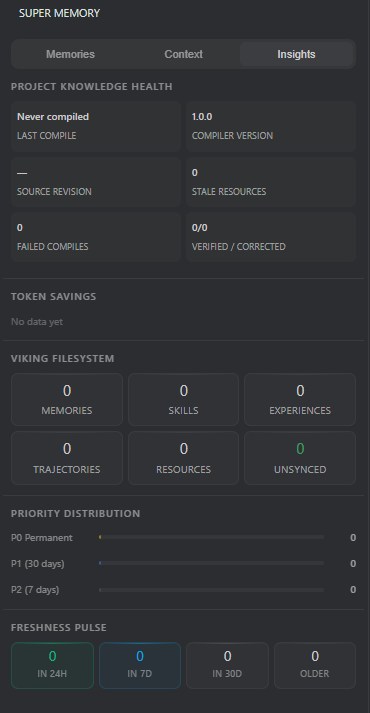Click the Verified / Corrected card showing 0/0

[271, 237]
